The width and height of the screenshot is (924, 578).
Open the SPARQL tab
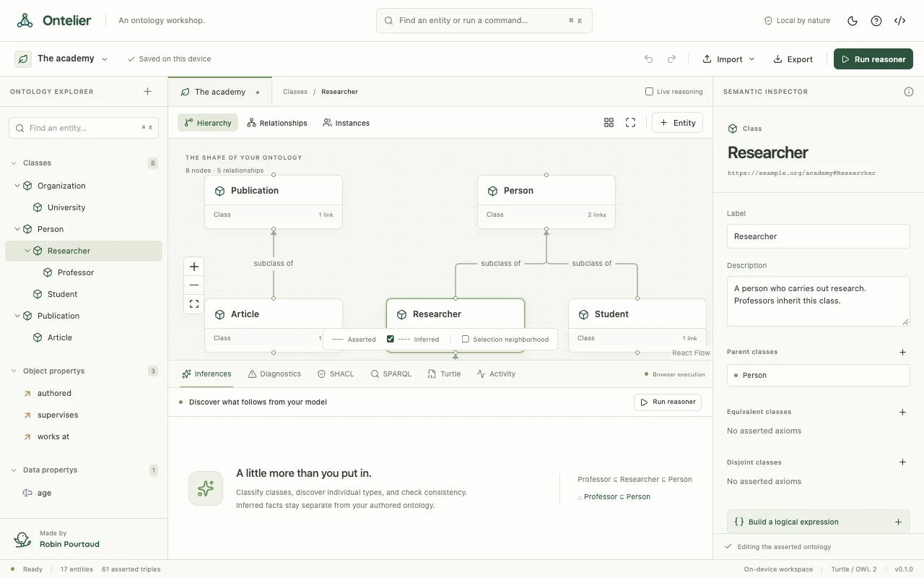[391, 374]
